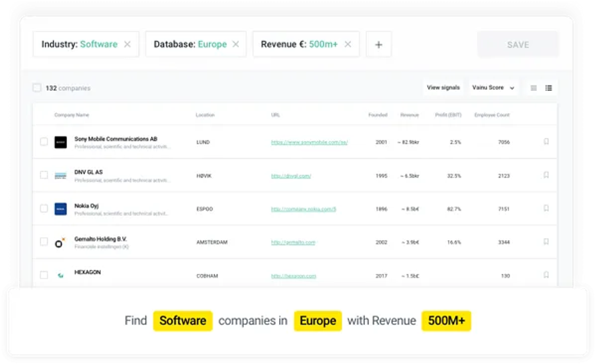Click the LUND location cell
Screen dimensions: 595x364
pyautogui.click(x=203, y=142)
